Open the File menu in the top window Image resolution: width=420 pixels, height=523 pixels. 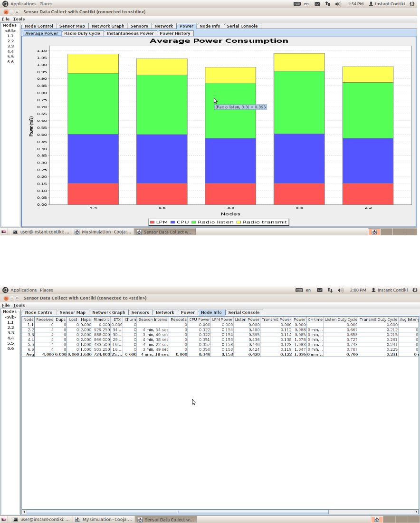click(6, 19)
